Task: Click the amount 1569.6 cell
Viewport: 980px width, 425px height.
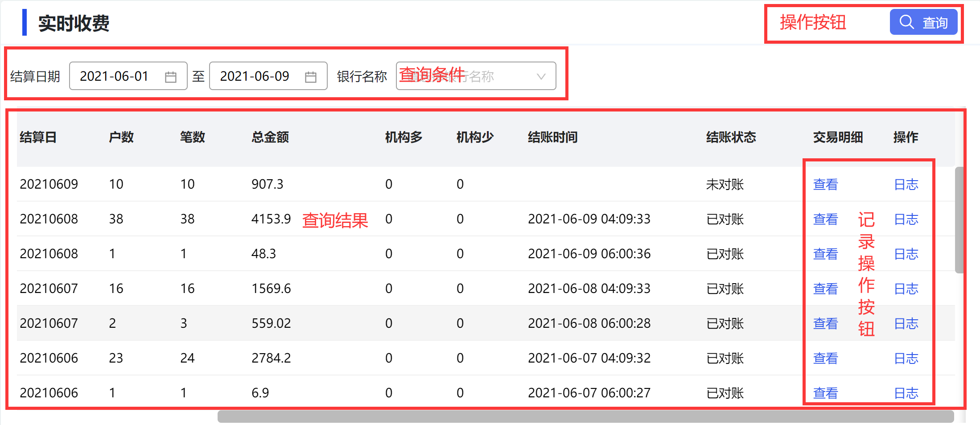Action: click(271, 289)
